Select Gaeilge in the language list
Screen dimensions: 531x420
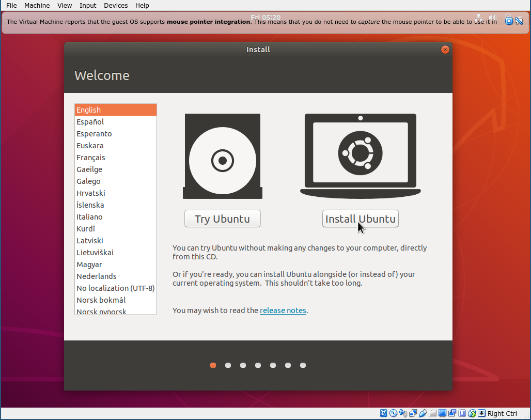tap(116, 169)
